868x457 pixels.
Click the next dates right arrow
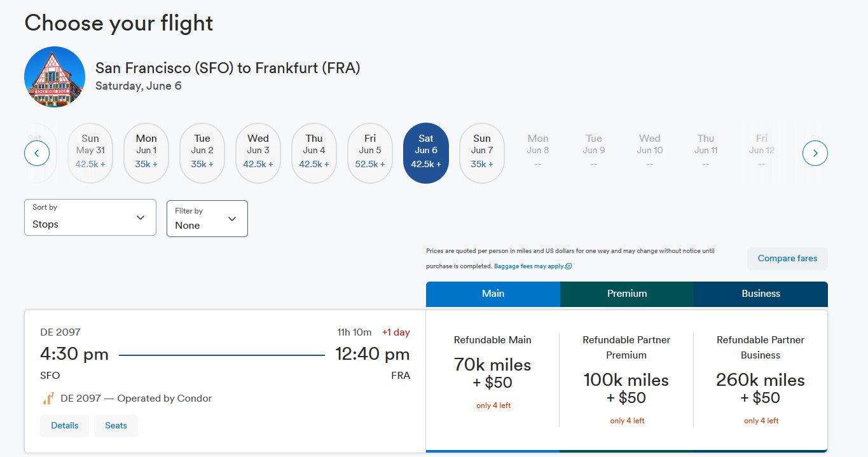815,153
